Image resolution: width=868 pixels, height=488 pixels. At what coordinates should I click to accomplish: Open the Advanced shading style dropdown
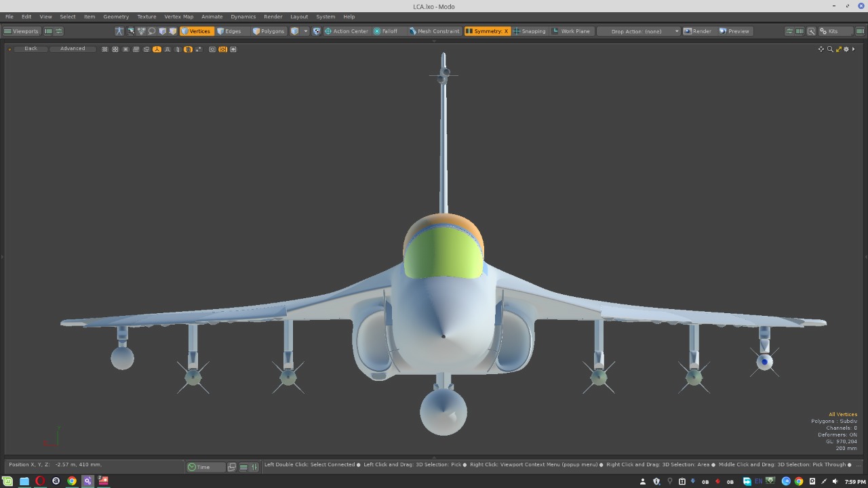[73, 49]
